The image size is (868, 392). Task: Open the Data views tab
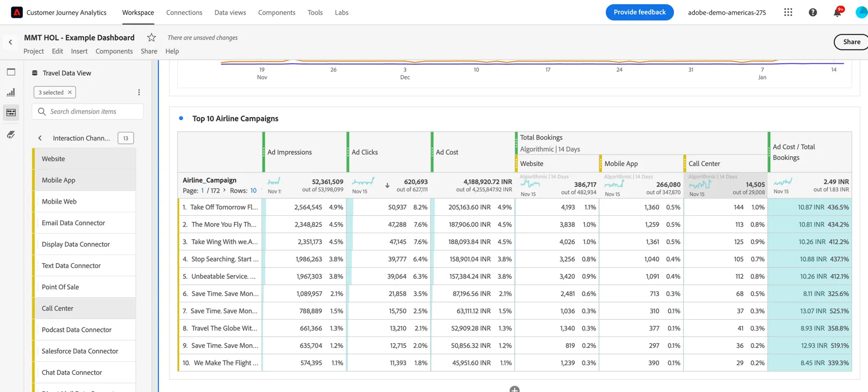(x=230, y=12)
